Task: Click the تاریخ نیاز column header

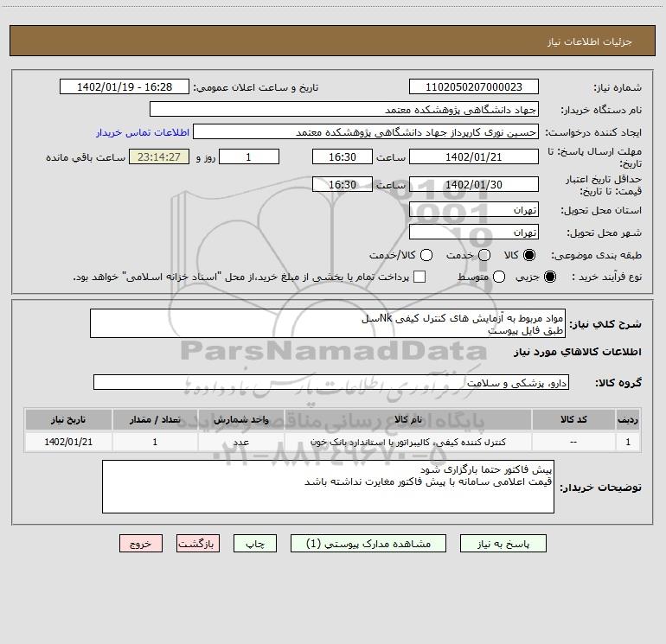Action: coord(68,419)
